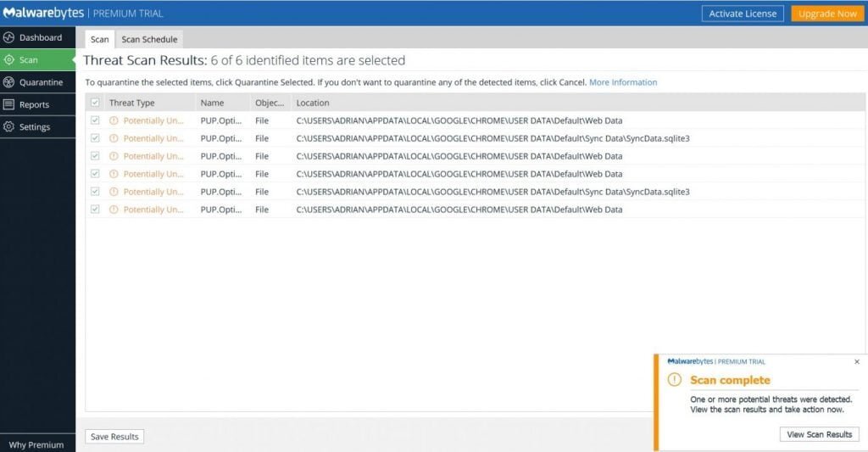This screenshot has width=868, height=452.
Task: Click the Dashboard gauge icon in sidebar
Action: [8, 37]
